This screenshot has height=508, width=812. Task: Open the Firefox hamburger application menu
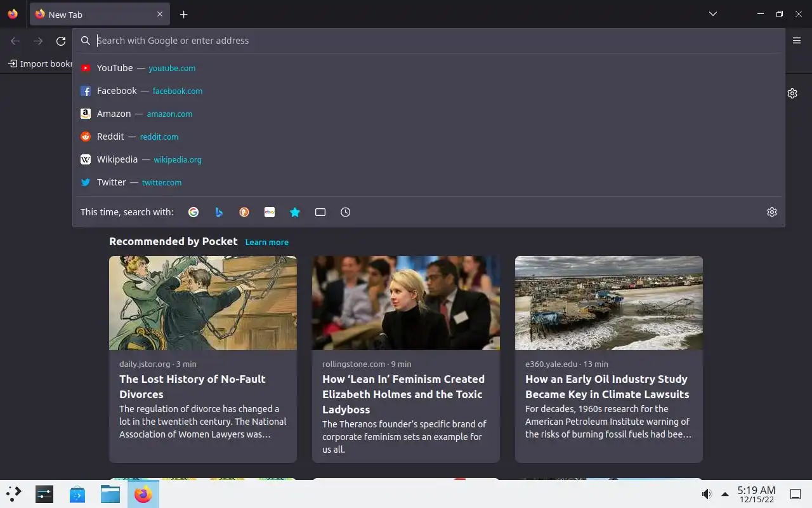(797, 41)
